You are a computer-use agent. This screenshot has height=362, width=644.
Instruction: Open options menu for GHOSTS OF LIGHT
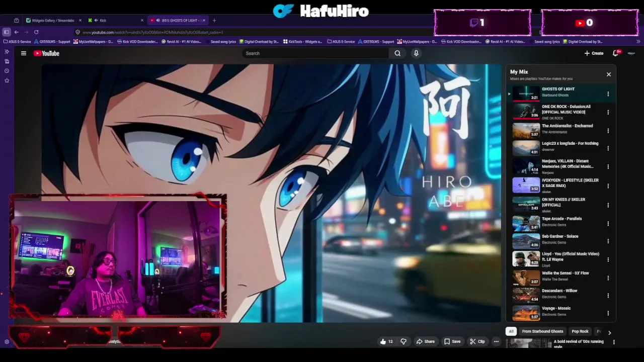[x=608, y=94]
